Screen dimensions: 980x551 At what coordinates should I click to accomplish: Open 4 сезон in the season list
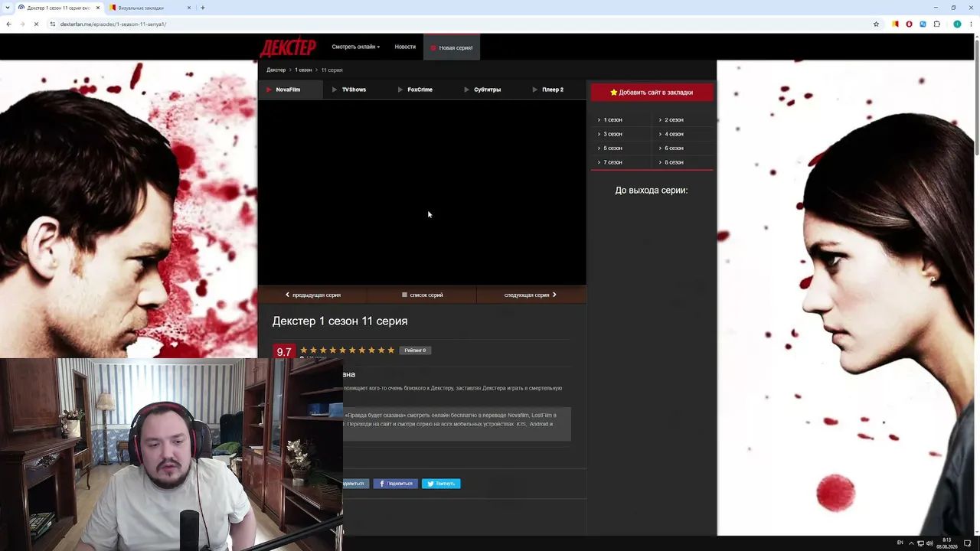[672, 134]
